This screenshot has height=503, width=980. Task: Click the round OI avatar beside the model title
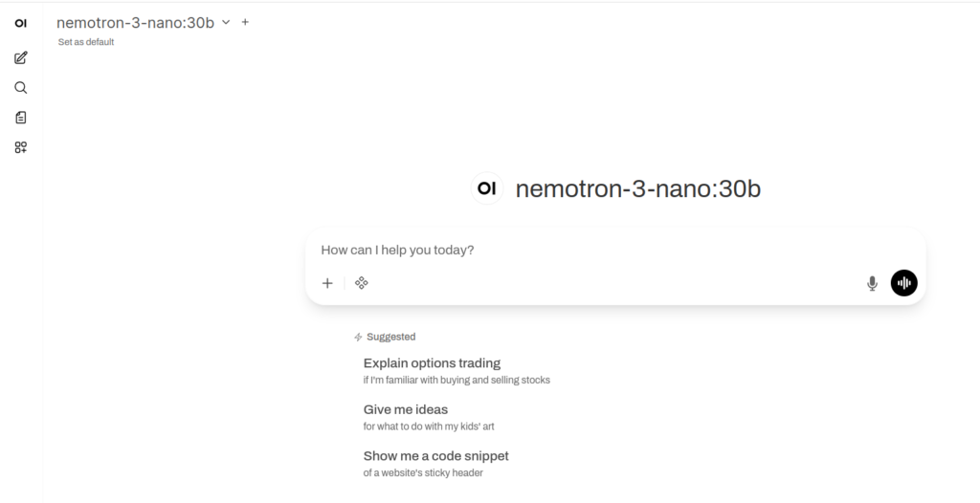(x=487, y=188)
